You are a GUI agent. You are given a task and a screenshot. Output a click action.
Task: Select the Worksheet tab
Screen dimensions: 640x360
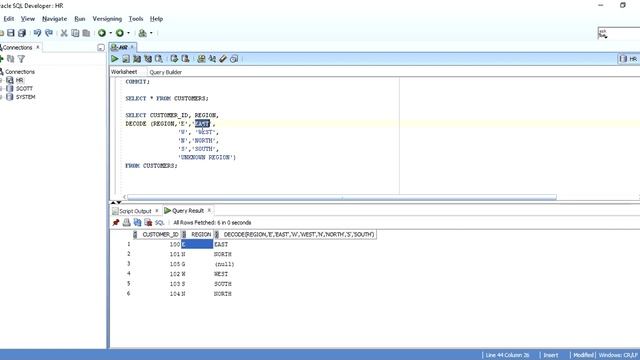(x=124, y=72)
